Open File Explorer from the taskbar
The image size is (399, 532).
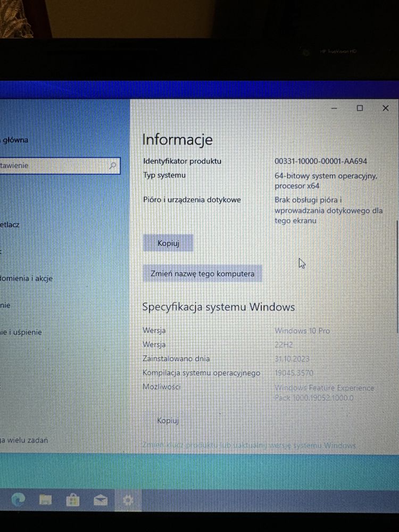click(x=45, y=500)
